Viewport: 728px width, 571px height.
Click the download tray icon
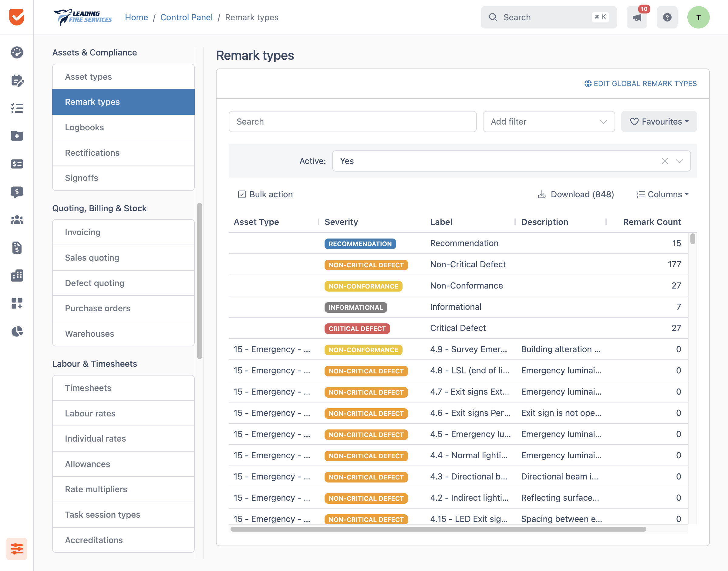542,194
